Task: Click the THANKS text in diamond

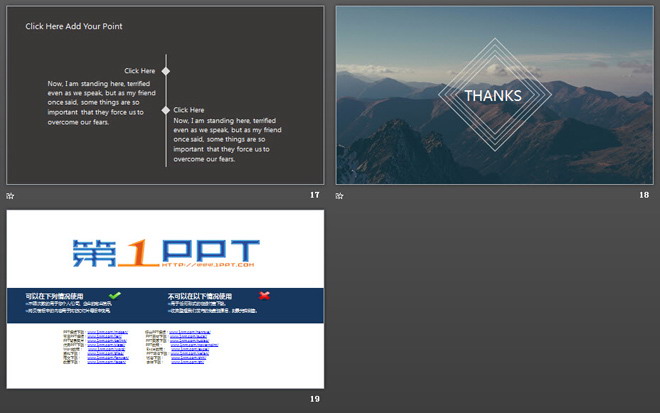Action: tap(493, 96)
